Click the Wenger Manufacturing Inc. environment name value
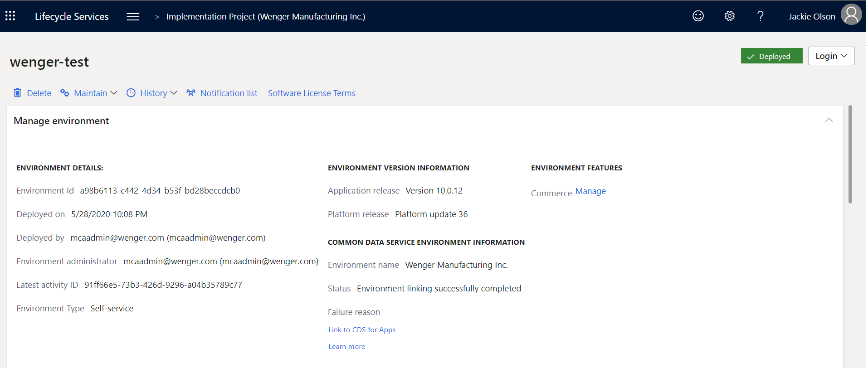The height and width of the screenshot is (368, 868). (456, 265)
